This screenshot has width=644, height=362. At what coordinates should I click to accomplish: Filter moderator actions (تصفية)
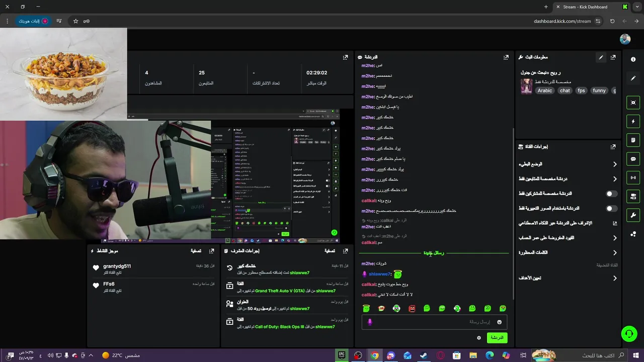pyautogui.click(x=330, y=251)
